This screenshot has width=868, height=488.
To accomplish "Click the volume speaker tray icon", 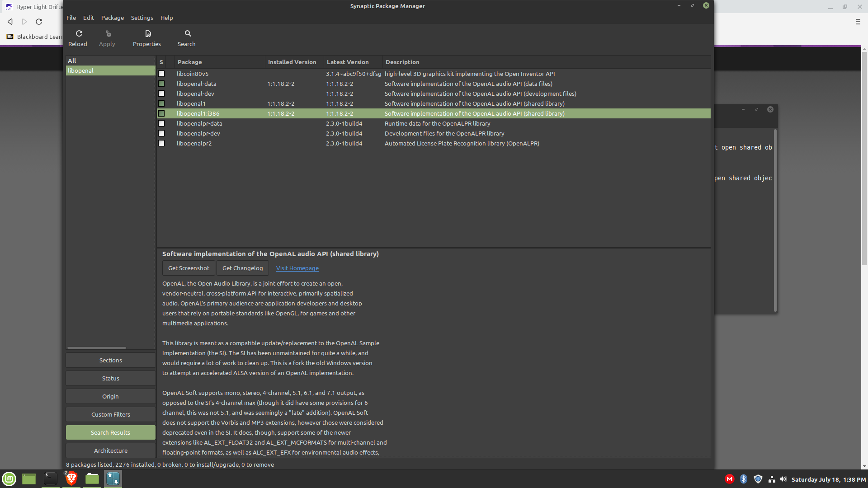I will tap(783, 479).
